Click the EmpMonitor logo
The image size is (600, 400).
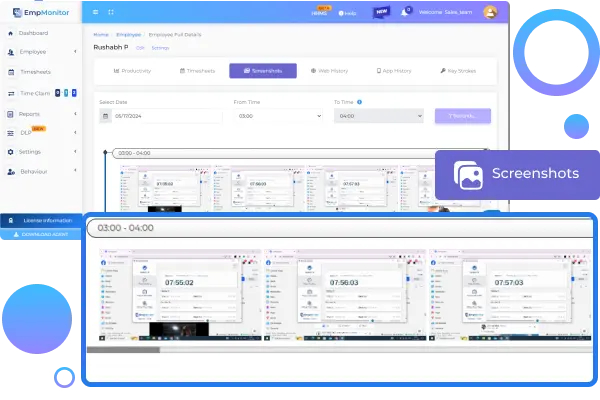tap(36, 12)
